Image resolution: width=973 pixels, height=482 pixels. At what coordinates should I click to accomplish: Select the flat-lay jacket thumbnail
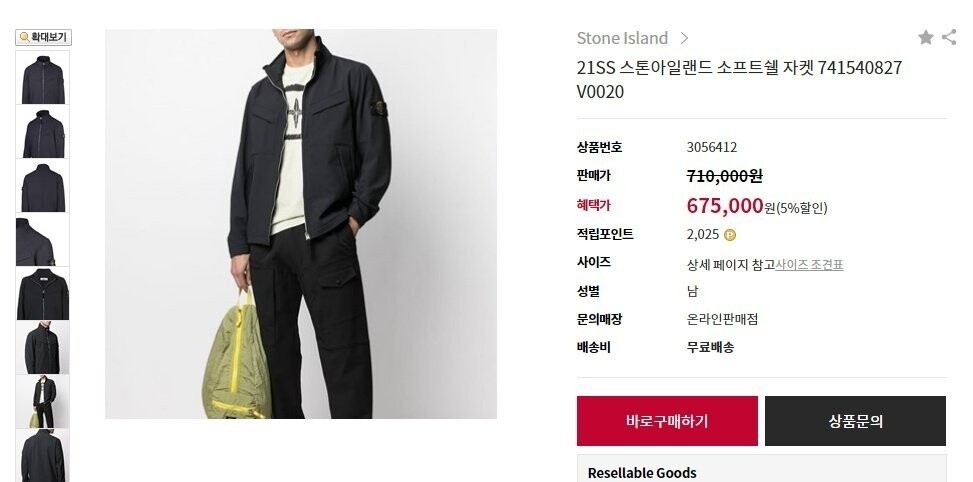[43, 294]
